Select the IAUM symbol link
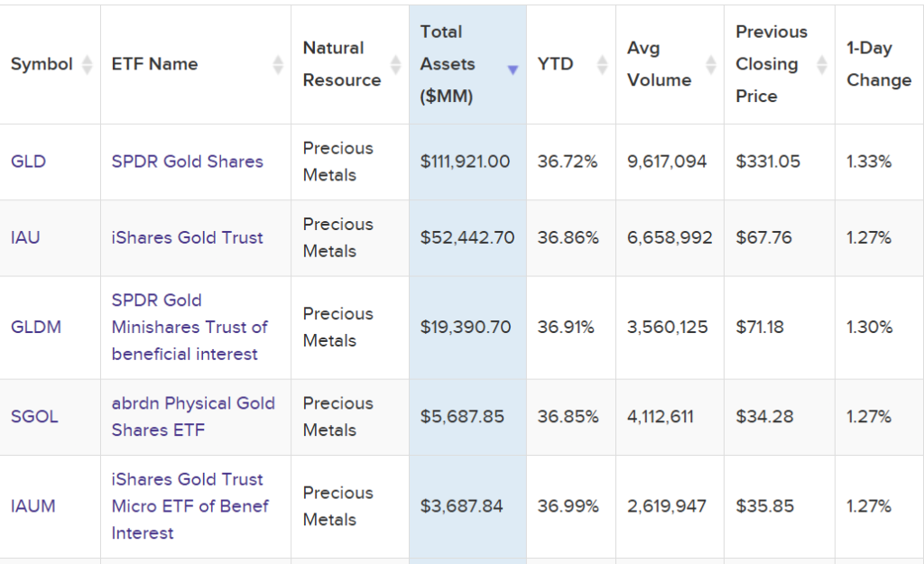 [33, 505]
